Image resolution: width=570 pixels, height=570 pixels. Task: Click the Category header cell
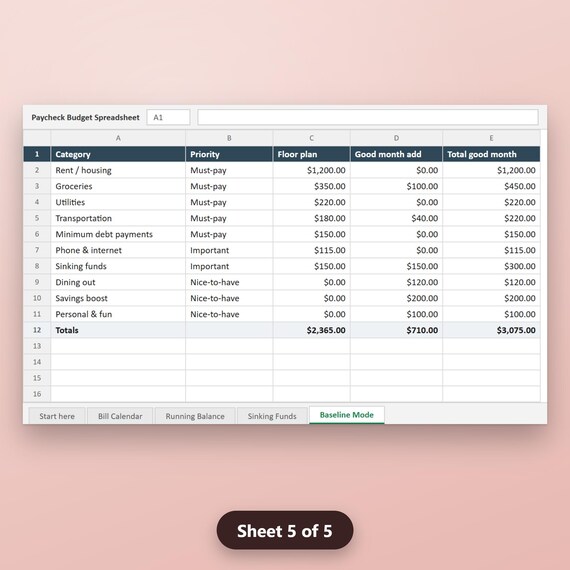pos(118,154)
